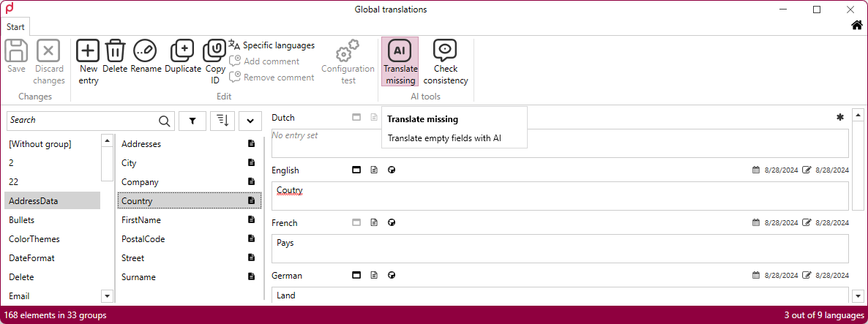Open the filter funnel button

(192, 121)
